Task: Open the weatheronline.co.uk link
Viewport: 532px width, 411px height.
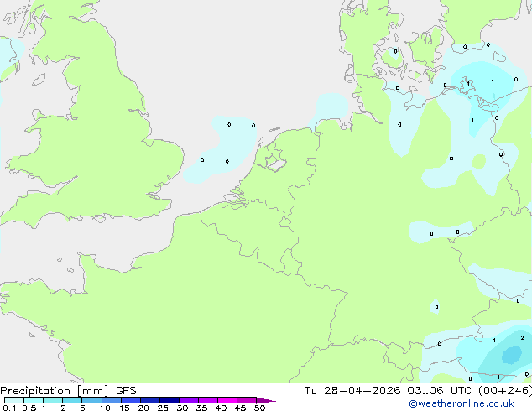Action: 462,403
